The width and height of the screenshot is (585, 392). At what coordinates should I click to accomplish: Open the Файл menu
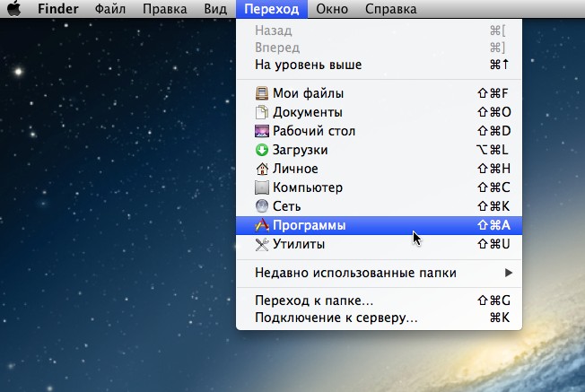(x=110, y=9)
